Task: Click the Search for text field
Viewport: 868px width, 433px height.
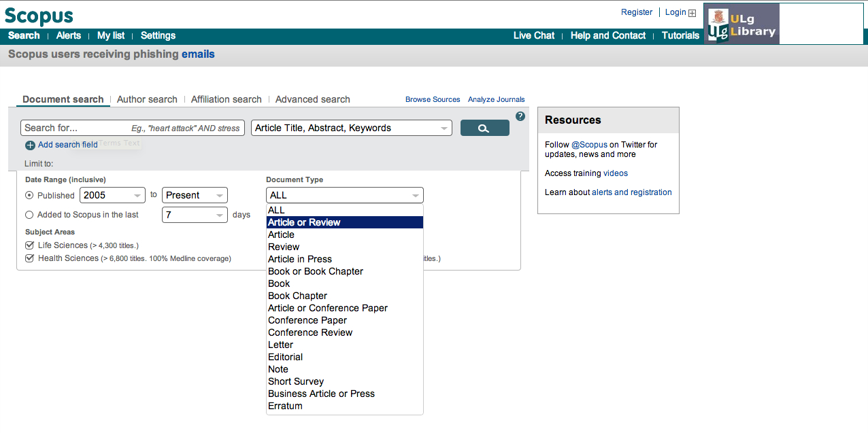Action: point(133,128)
